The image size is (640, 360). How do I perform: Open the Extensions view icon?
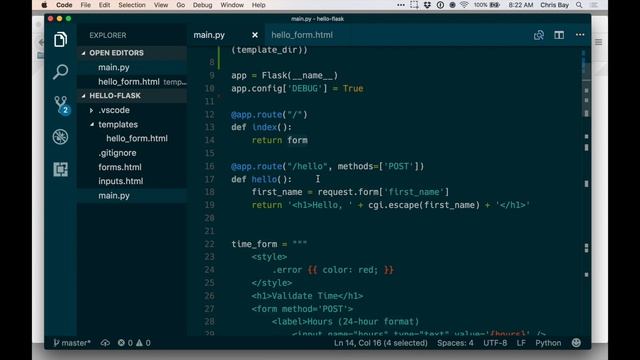click(60, 169)
